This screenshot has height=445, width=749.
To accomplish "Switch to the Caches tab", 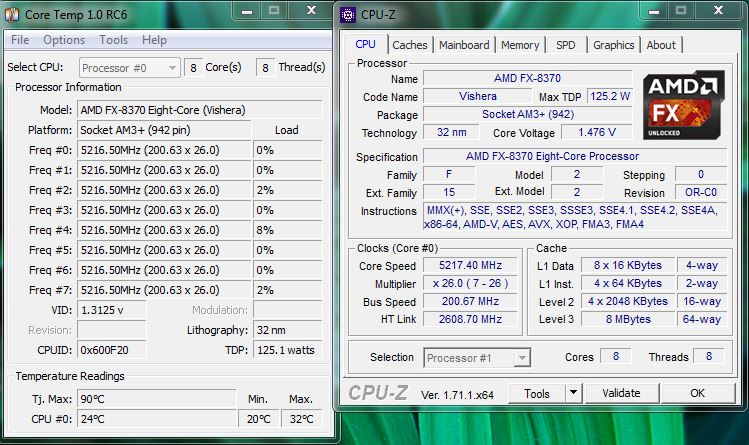I will click(x=410, y=45).
